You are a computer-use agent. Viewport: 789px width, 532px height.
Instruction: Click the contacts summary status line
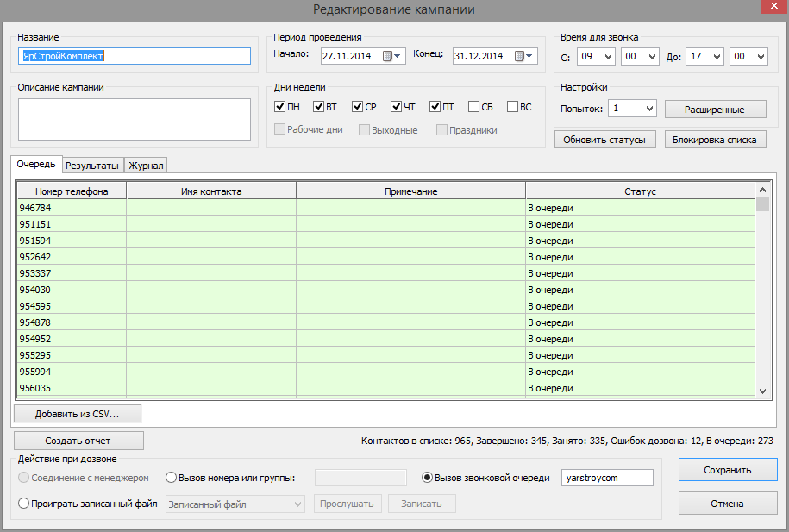coord(567,441)
